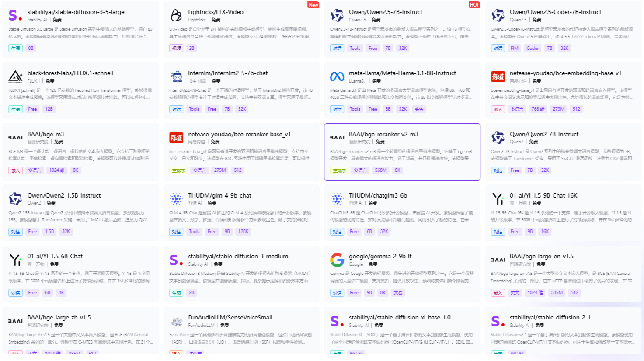
Task: Click the 英文 tag on bge-large-en-v1.5
Action: click(x=515, y=292)
